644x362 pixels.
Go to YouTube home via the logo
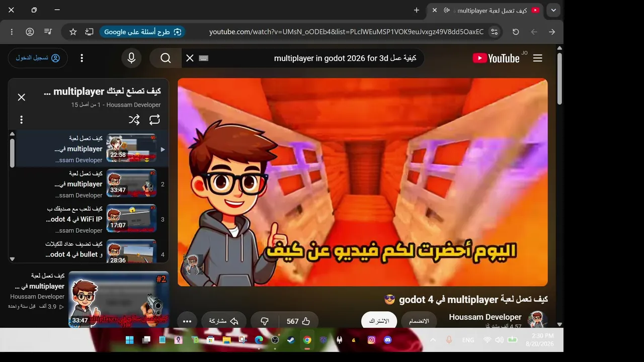[496, 58]
